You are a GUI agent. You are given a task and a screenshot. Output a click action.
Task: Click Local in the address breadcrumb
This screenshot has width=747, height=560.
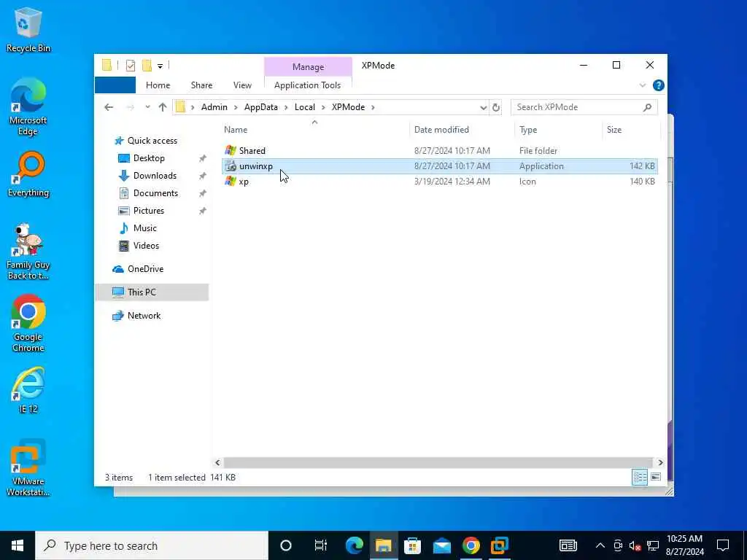[304, 107]
